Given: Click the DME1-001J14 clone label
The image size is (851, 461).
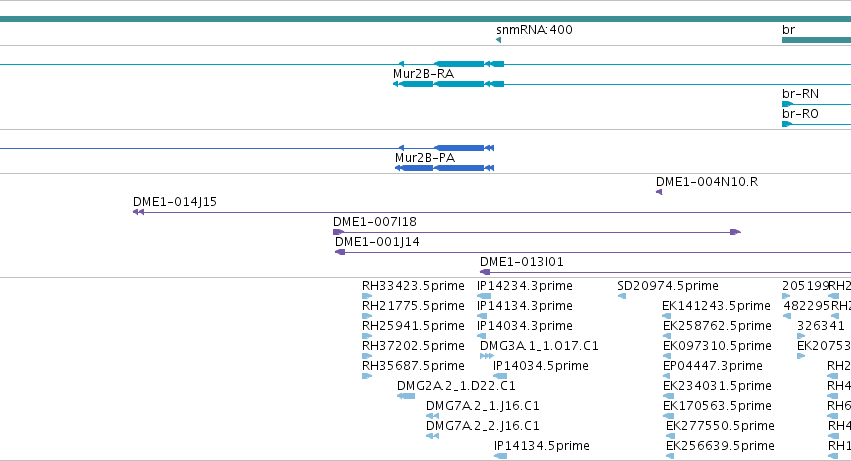Looking at the screenshot, I should click(377, 242).
